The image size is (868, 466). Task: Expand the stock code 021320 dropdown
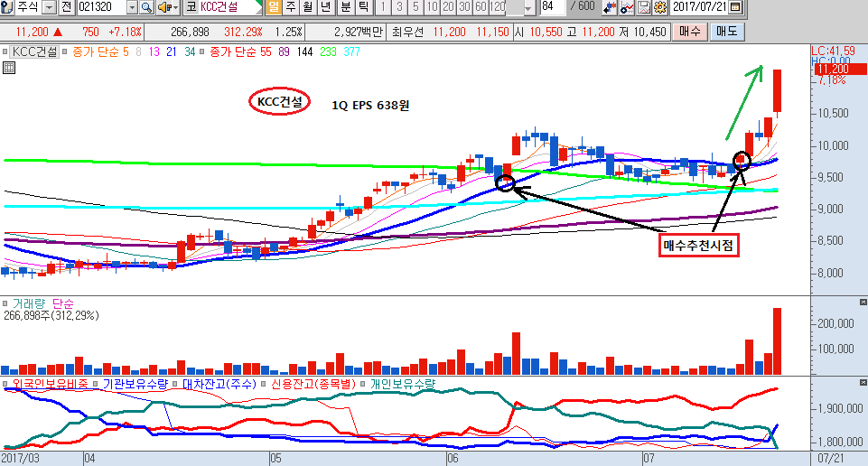coord(132,7)
